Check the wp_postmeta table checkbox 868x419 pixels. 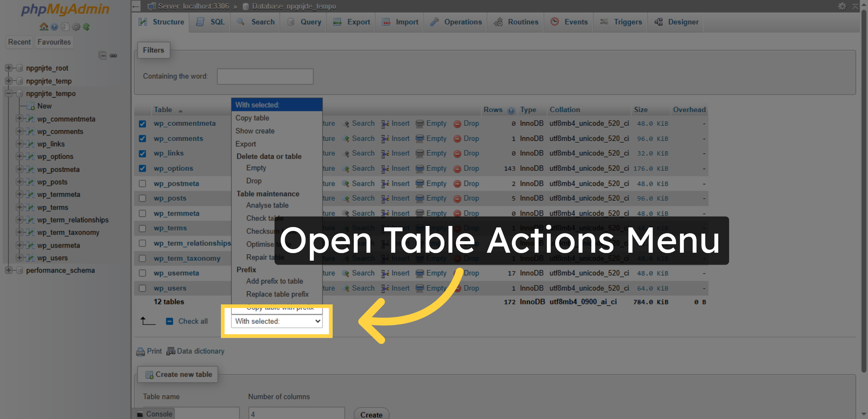142,184
